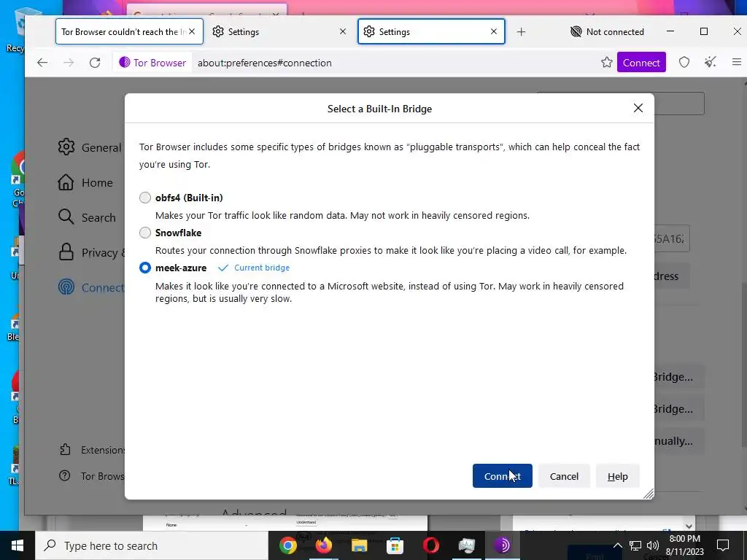Screen dimensions: 747x560
Task: Click the 'Current bridge' checkmark label
Action: point(254,268)
